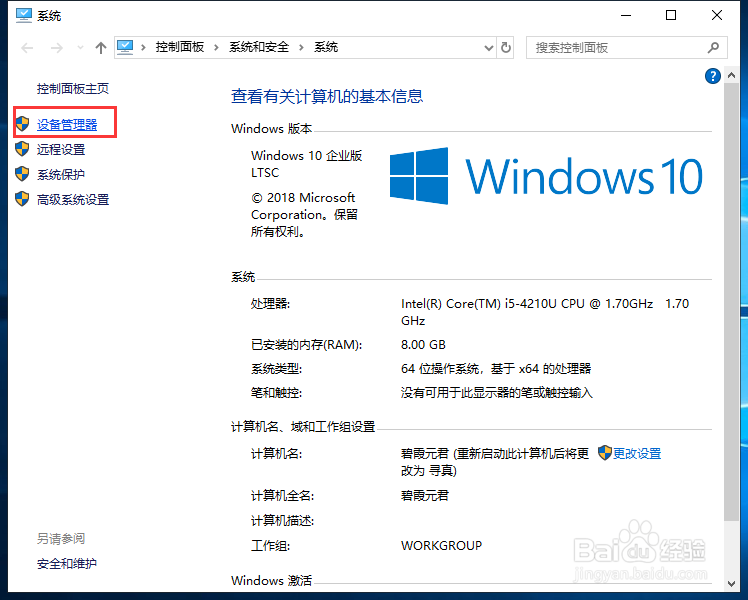Click Windows 10 企业版 LTSC text
Screen dimensions: 748x600
click(307, 164)
